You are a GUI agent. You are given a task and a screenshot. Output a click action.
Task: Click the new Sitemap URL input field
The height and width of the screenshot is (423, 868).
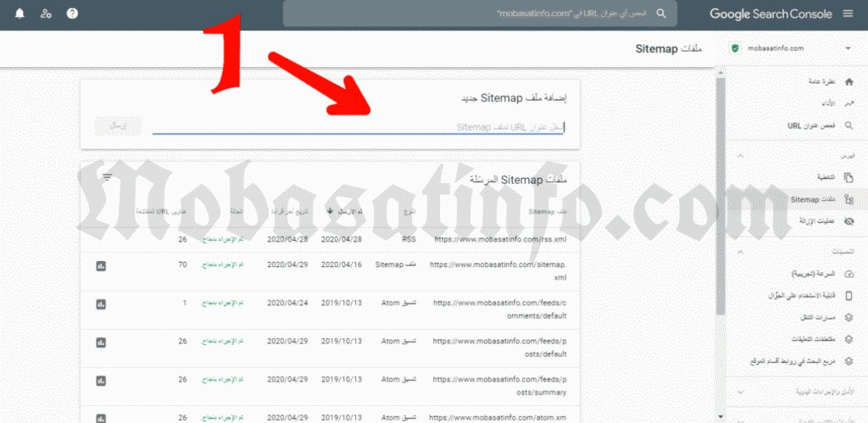(x=359, y=127)
